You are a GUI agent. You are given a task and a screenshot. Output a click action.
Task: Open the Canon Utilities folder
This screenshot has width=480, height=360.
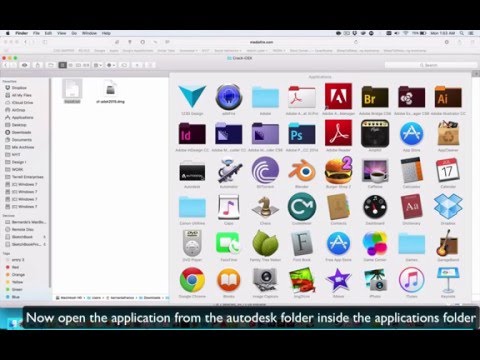(192, 207)
